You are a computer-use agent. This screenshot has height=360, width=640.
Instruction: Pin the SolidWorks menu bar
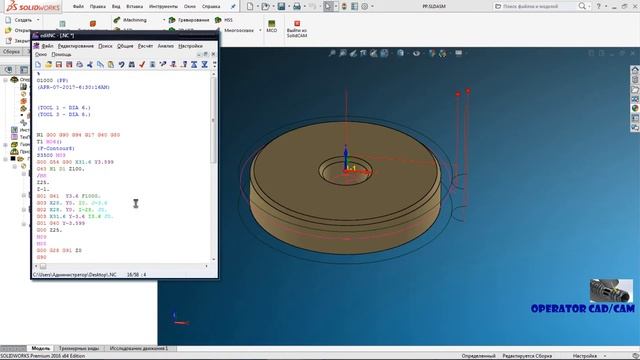tap(233, 6)
